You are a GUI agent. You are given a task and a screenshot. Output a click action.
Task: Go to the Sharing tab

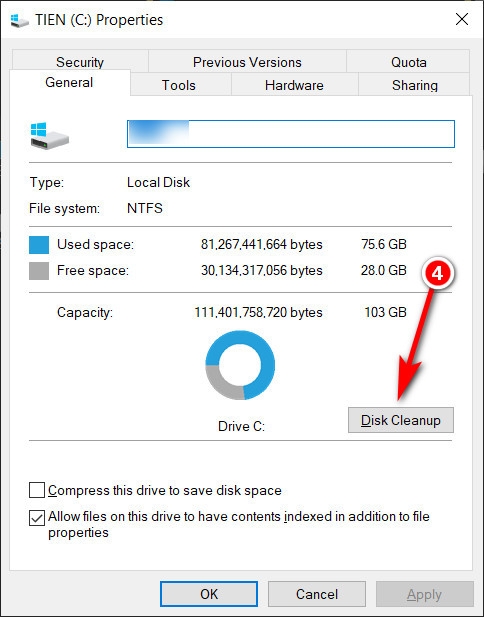point(415,85)
